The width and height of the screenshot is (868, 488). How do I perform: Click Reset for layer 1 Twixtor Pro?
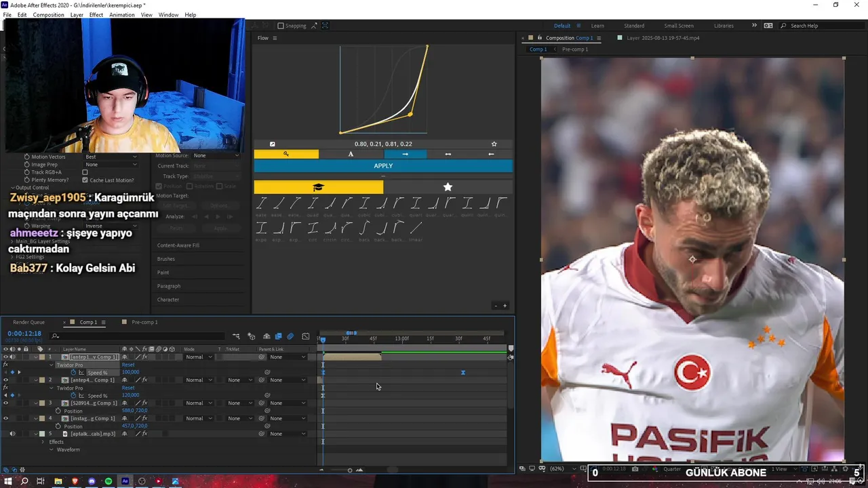128,365
